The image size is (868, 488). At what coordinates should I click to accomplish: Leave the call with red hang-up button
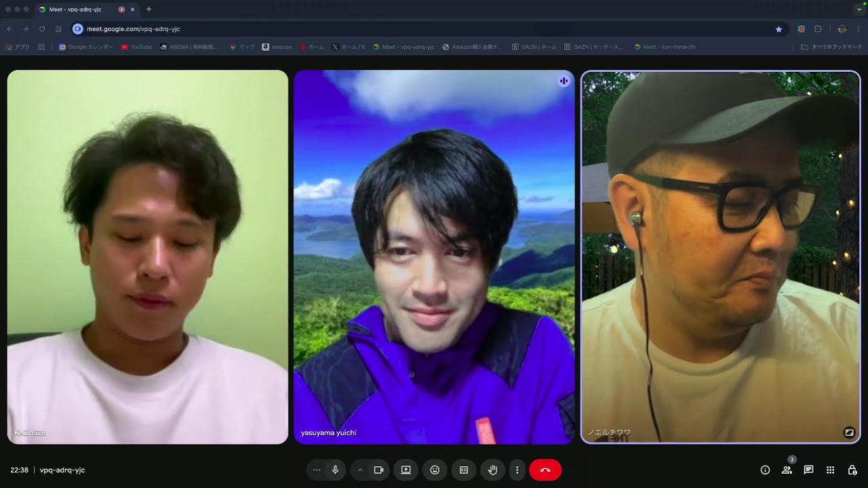545,470
